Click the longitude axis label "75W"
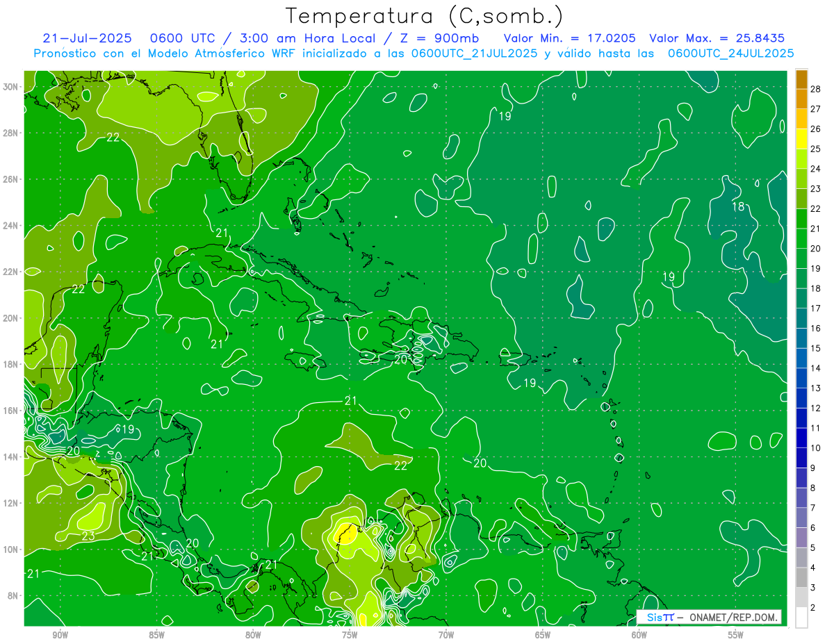The image size is (834, 644). (x=350, y=634)
